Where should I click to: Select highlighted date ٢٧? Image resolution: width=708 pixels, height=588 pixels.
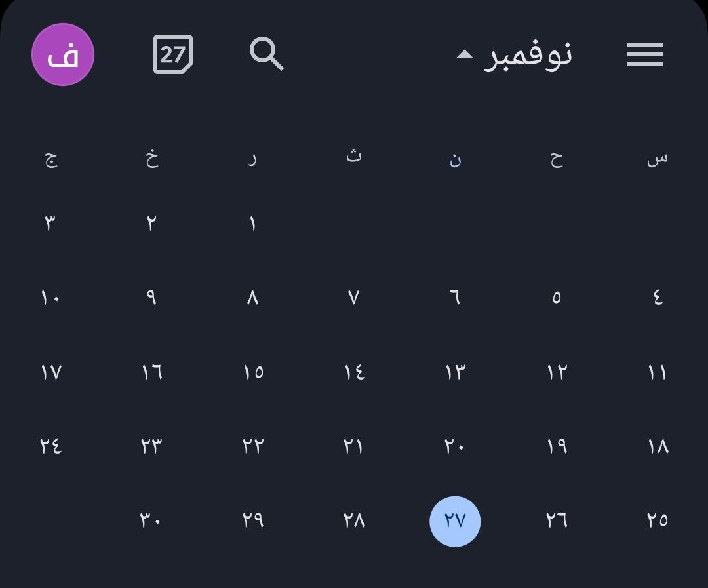pos(455,521)
